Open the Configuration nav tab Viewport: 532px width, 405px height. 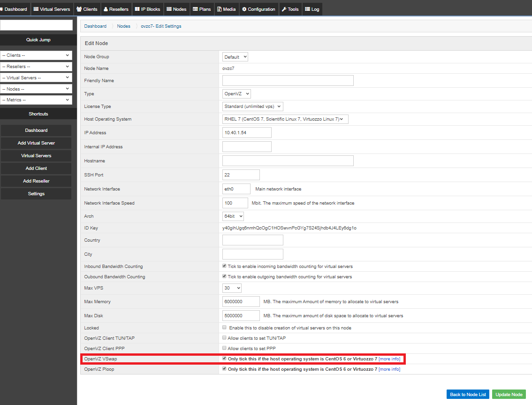click(259, 9)
